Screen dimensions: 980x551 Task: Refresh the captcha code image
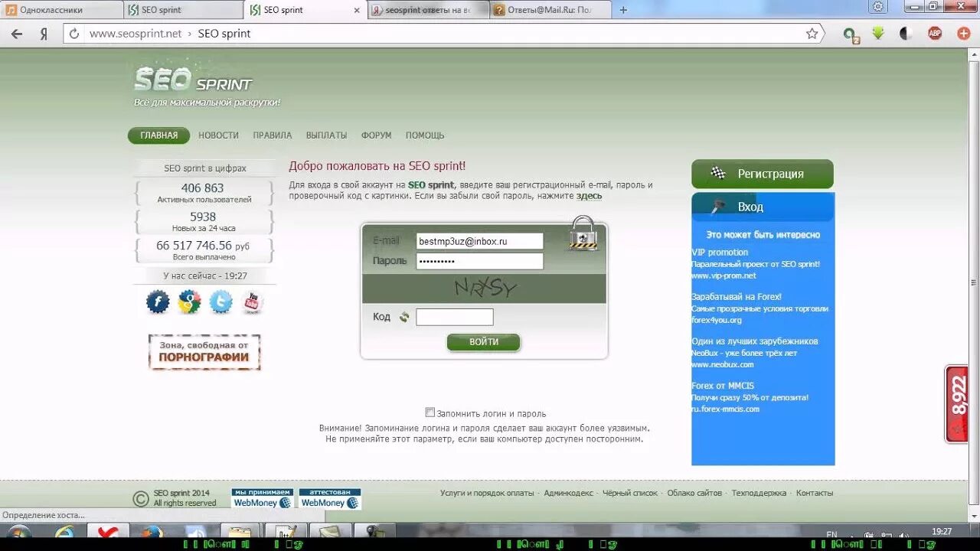click(404, 317)
